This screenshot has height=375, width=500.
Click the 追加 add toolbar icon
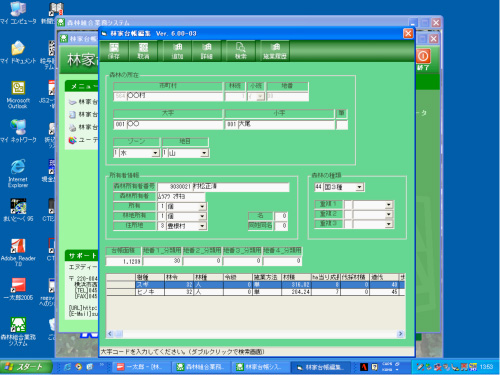[177, 51]
